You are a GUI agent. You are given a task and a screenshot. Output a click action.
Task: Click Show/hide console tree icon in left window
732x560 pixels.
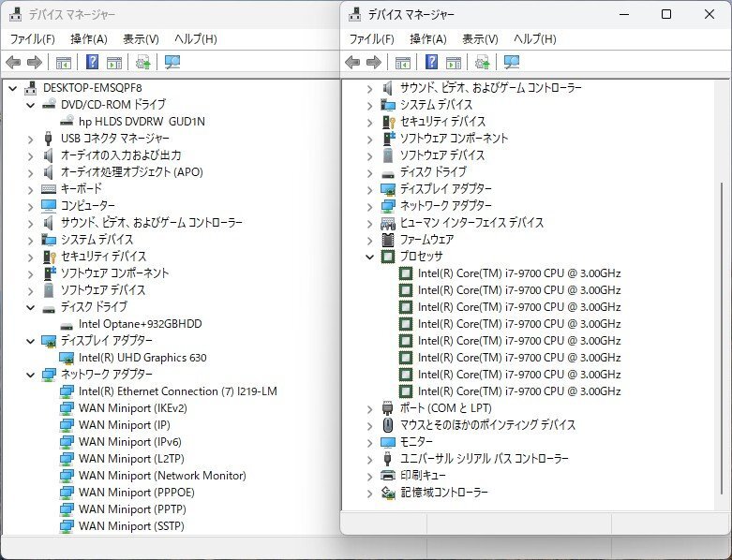coord(64,62)
